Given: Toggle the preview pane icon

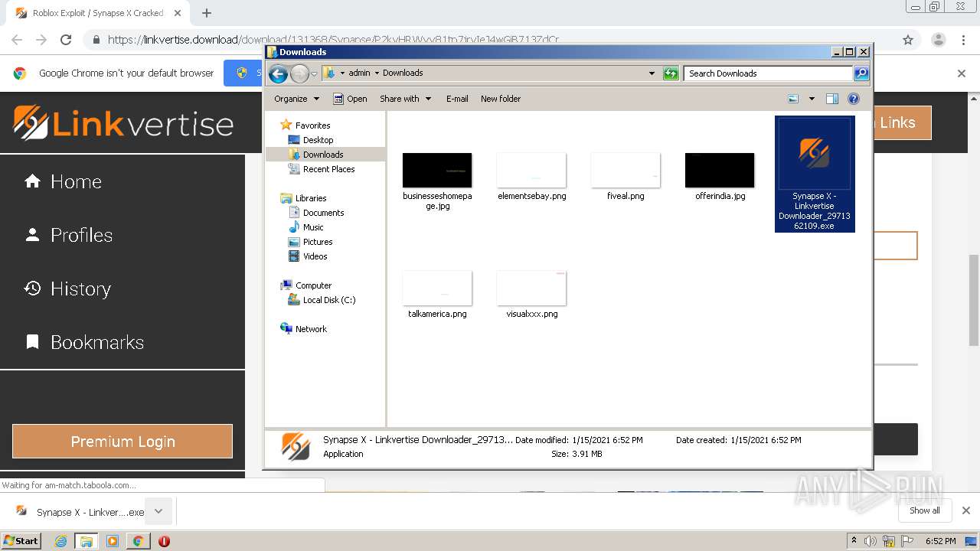Looking at the screenshot, I should pos(832,99).
